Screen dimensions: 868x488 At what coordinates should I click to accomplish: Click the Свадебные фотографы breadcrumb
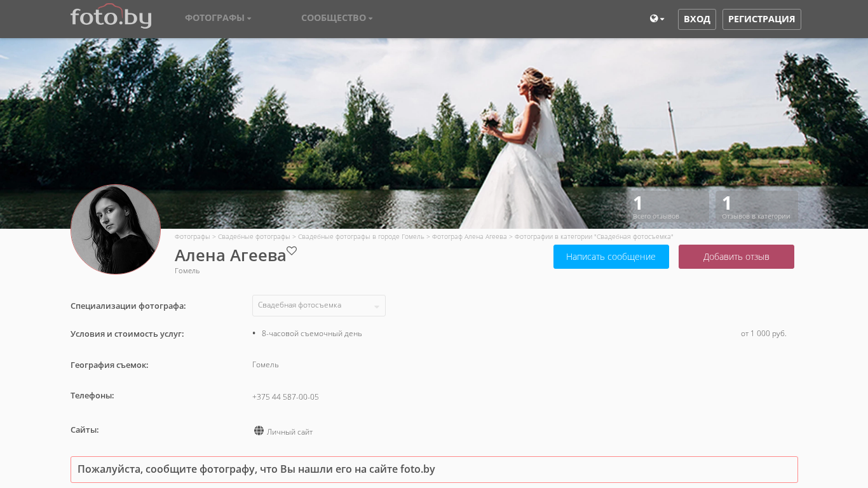coord(254,236)
